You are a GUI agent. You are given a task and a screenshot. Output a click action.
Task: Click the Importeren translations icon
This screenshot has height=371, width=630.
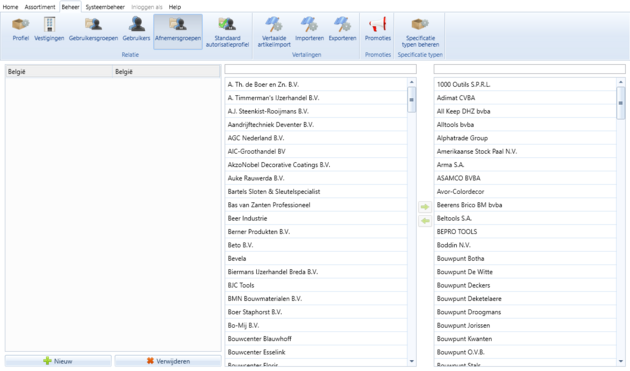coord(309,29)
